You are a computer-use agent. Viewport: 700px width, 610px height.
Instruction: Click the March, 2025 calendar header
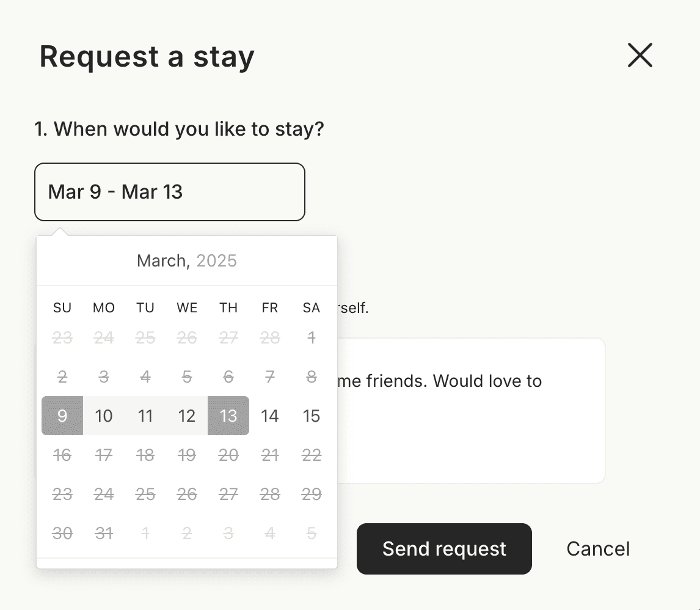[186, 261]
